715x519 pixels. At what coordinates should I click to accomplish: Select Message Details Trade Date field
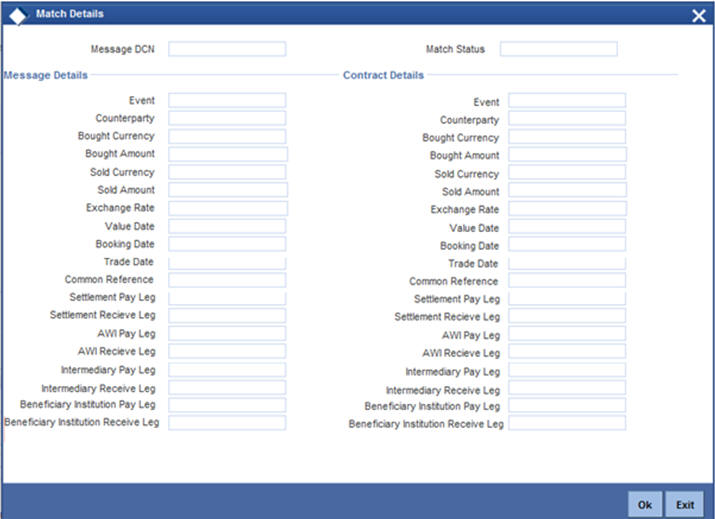227,263
